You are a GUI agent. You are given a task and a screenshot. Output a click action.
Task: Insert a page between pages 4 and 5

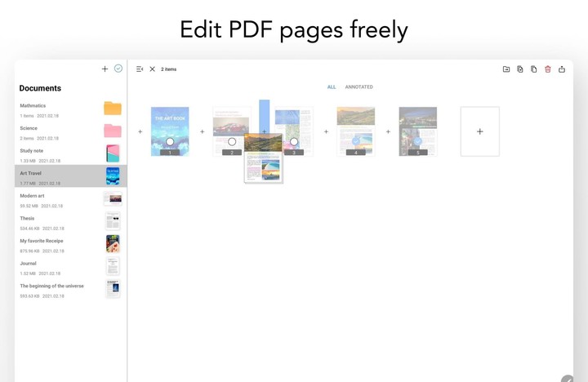[388, 131]
